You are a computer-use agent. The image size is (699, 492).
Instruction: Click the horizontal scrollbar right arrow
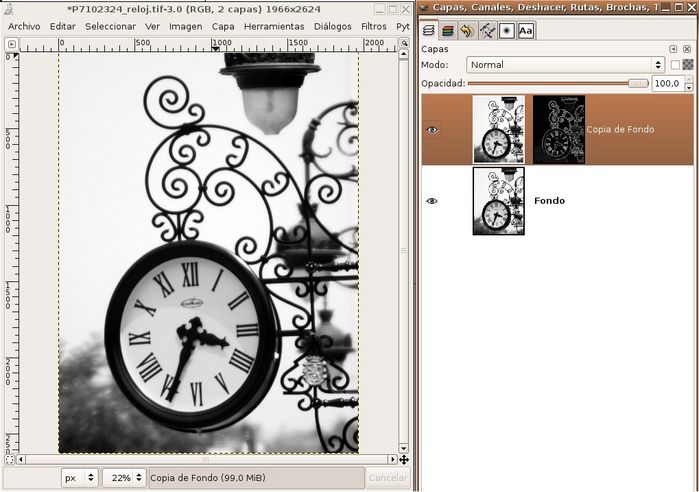tap(392, 459)
